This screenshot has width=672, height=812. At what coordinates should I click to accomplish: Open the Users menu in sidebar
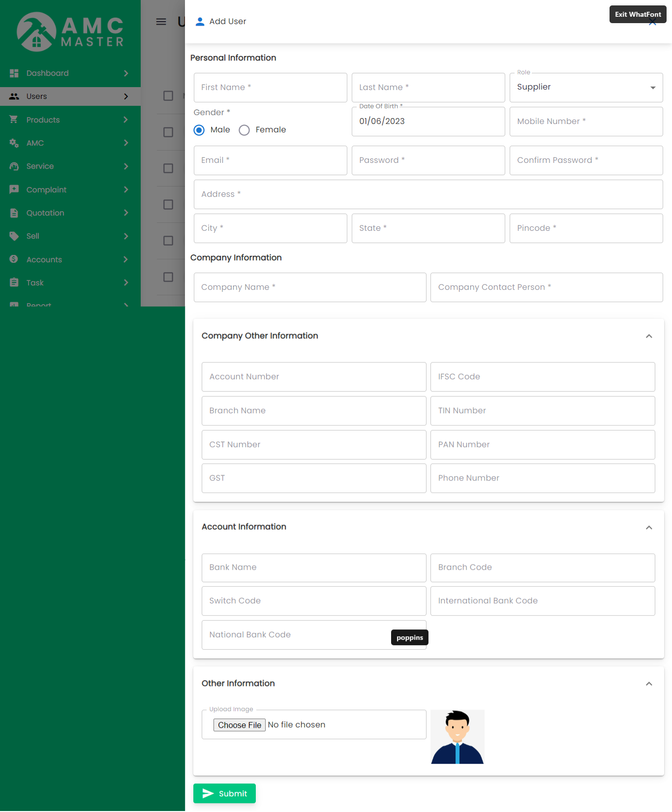click(70, 96)
